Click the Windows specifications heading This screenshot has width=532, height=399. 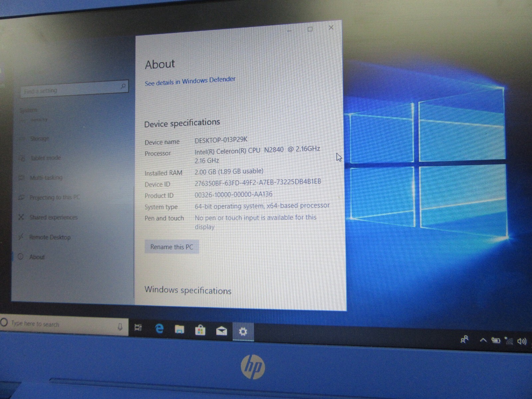pyautogui.click(x=188, y=290)
